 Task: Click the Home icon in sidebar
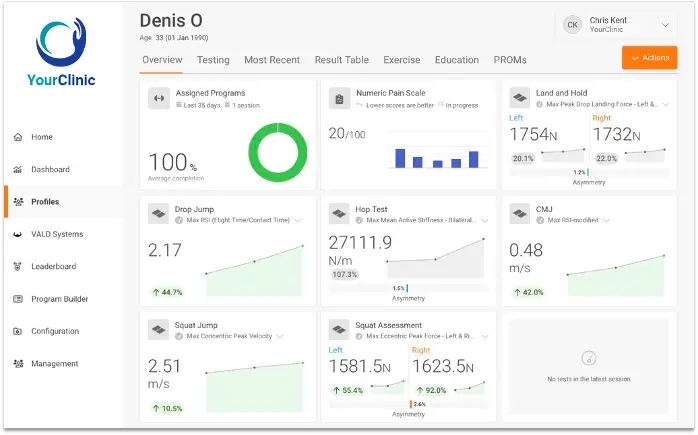18,138
